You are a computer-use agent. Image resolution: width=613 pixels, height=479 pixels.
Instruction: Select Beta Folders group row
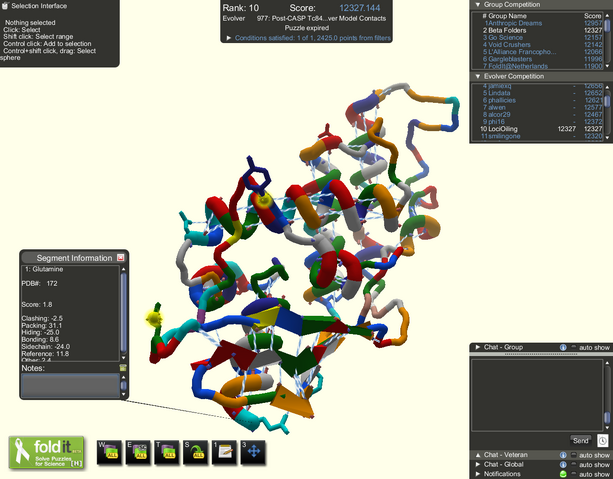point(538,30)
